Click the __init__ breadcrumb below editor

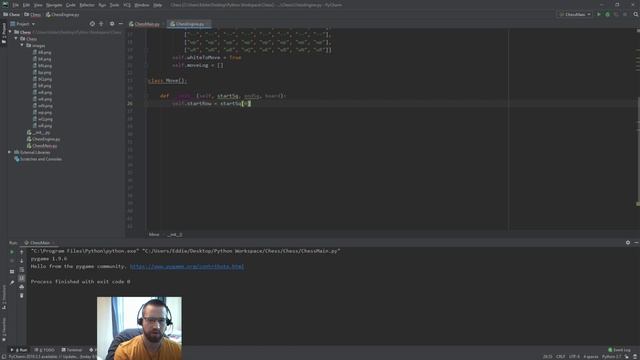point(175,234)
